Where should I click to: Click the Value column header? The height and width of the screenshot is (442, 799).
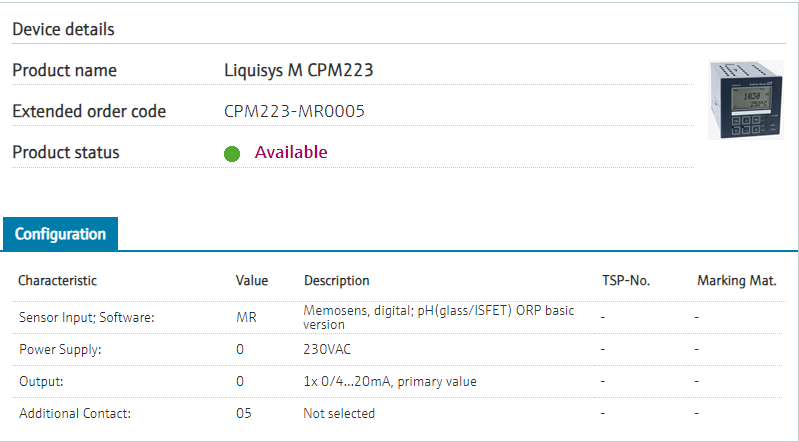251,281
